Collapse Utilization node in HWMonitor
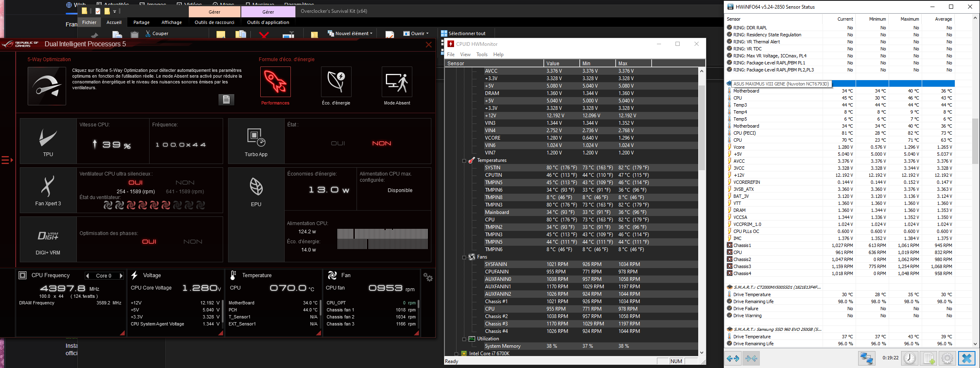 (464, 339)
